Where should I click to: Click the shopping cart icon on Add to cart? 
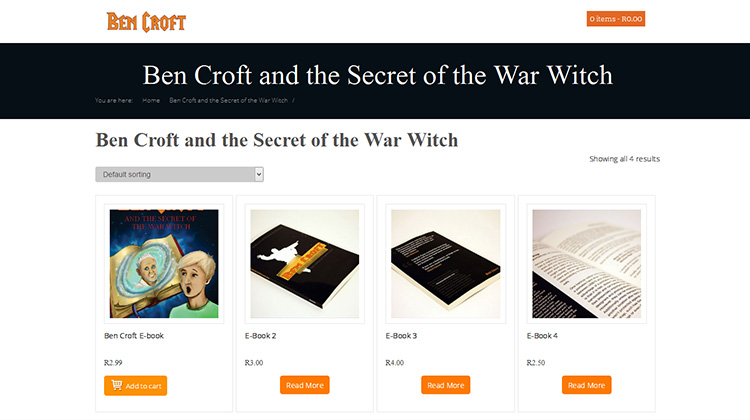(117, 385)
